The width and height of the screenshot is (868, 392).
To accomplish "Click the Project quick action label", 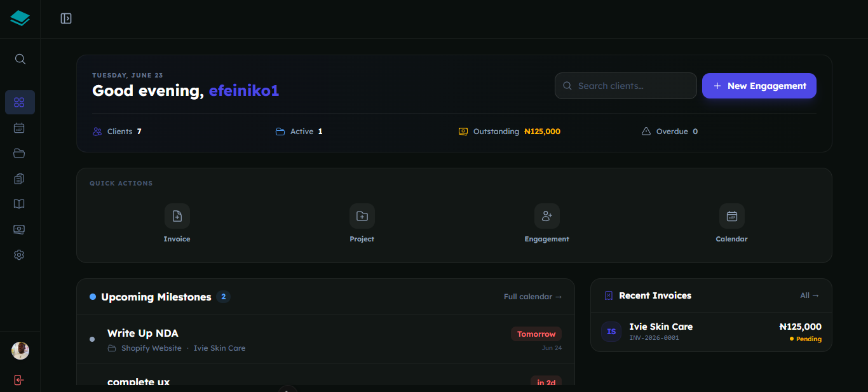I will pyautogui.click(x=362, y=239).
